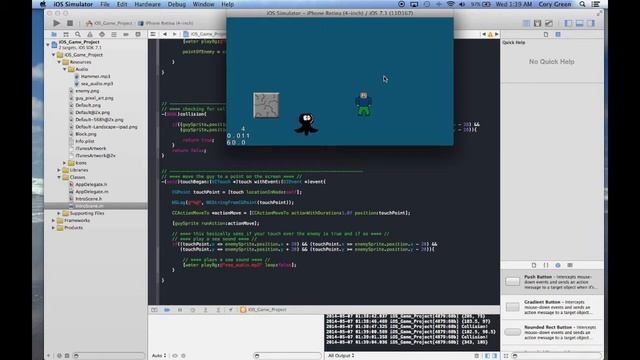Open related items menu in jump bar
The image size is (640, 360).
pyautogui.click(x=153, y=34)
